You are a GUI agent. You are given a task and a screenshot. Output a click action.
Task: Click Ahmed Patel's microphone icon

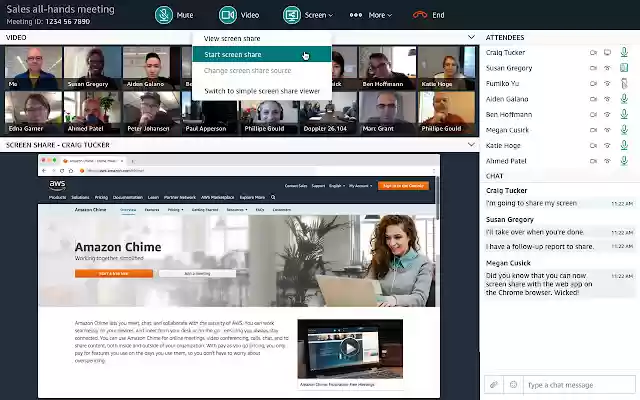click(x=624, y=161)
